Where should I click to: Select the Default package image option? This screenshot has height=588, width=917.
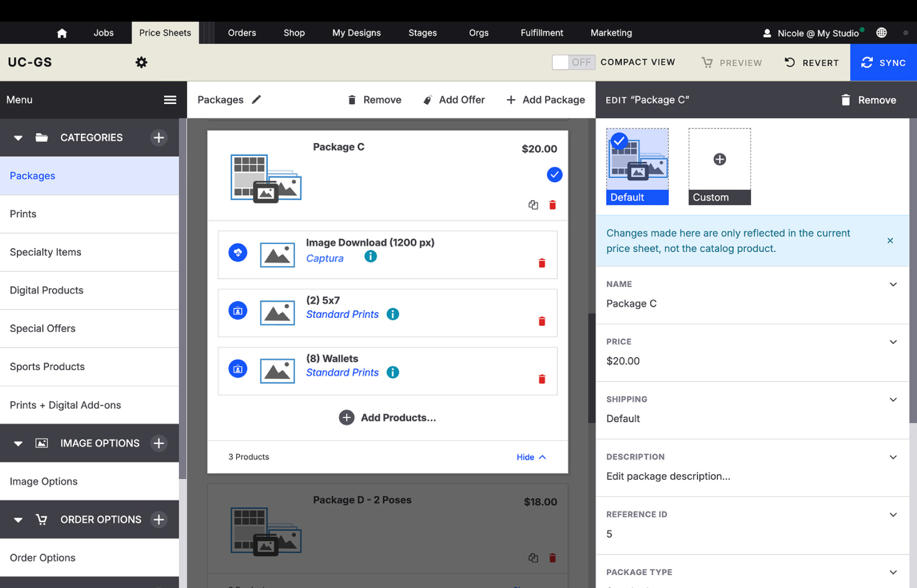click(637, 166)
